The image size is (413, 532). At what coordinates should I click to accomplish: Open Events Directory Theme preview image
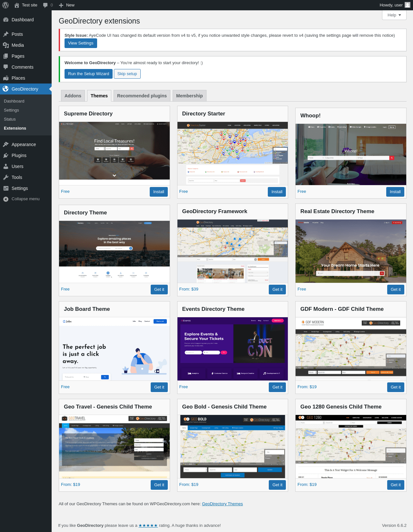tap(233, 349)
